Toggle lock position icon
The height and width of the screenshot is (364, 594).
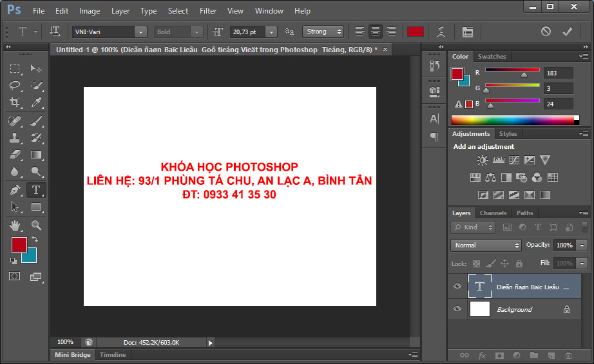point(504,263)
